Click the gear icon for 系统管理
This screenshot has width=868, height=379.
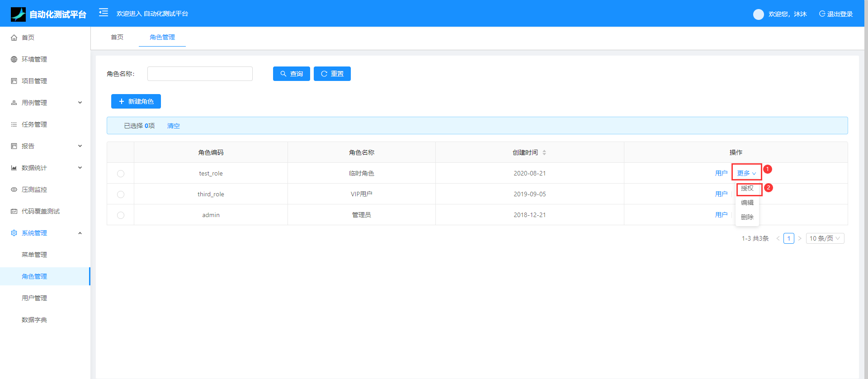14,233
